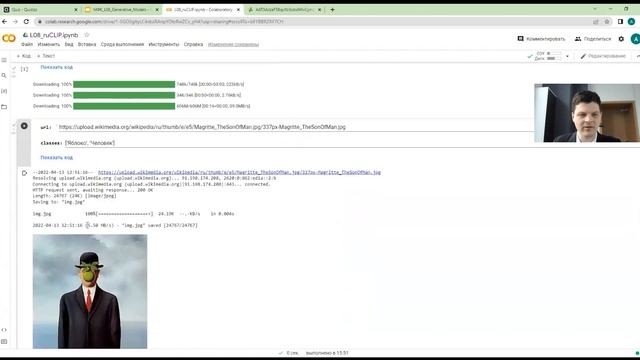The height and width of the screenshot is (360, 640).
Task: Switch to the Generative Models browser tab
Action: pos(122,9)
